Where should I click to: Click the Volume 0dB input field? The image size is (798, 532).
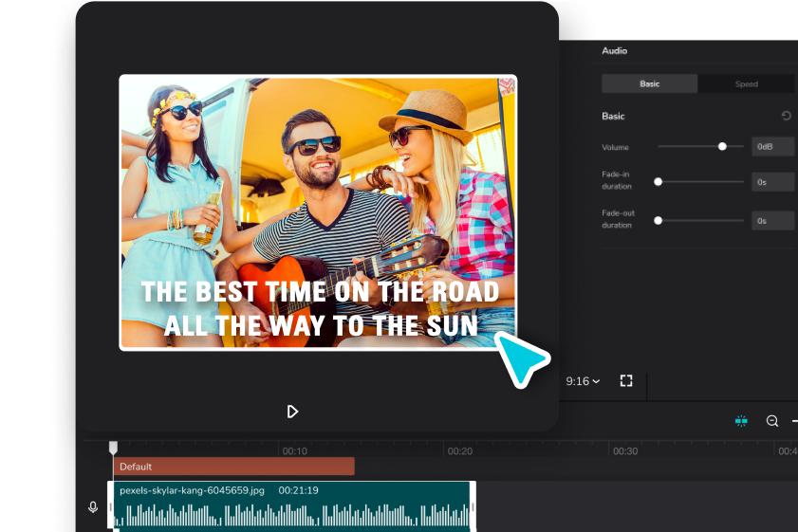coord(772,147)
